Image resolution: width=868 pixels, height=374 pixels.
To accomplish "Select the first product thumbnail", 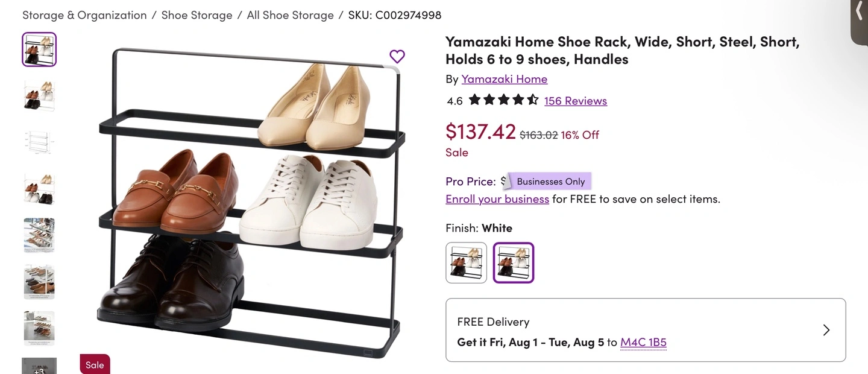I will (39, 49).
